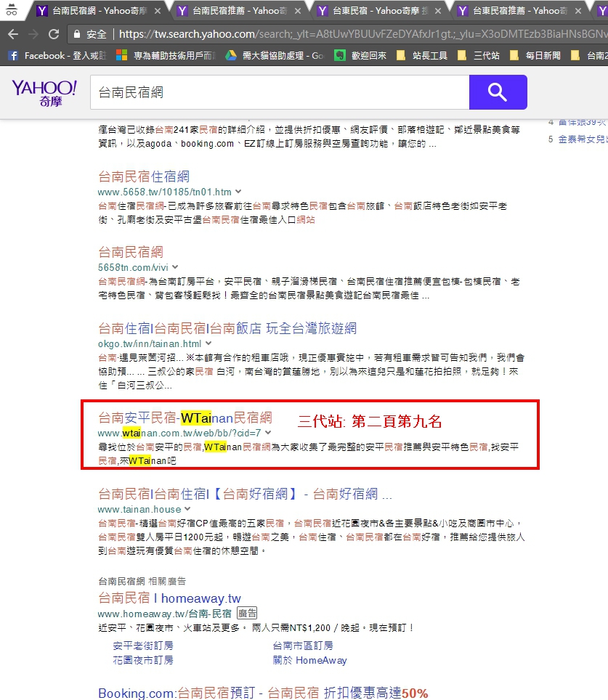
Task: Open the 台南安平民宿-WTainan民宿網 result
Action: point(185,418)
